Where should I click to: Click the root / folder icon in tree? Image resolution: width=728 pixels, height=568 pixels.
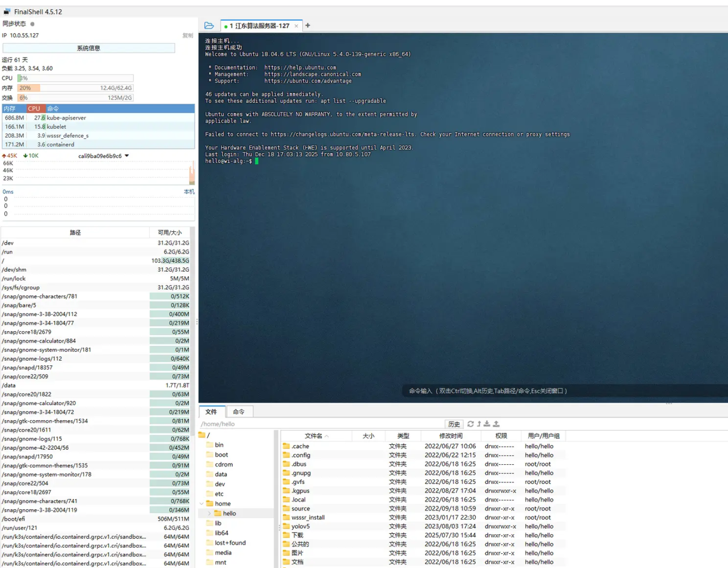[202, 435]
